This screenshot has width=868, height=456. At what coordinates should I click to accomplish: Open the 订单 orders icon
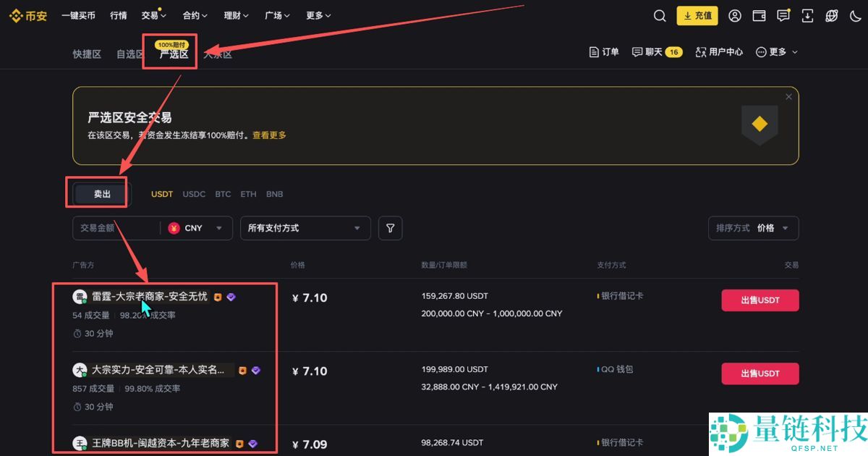604,51
